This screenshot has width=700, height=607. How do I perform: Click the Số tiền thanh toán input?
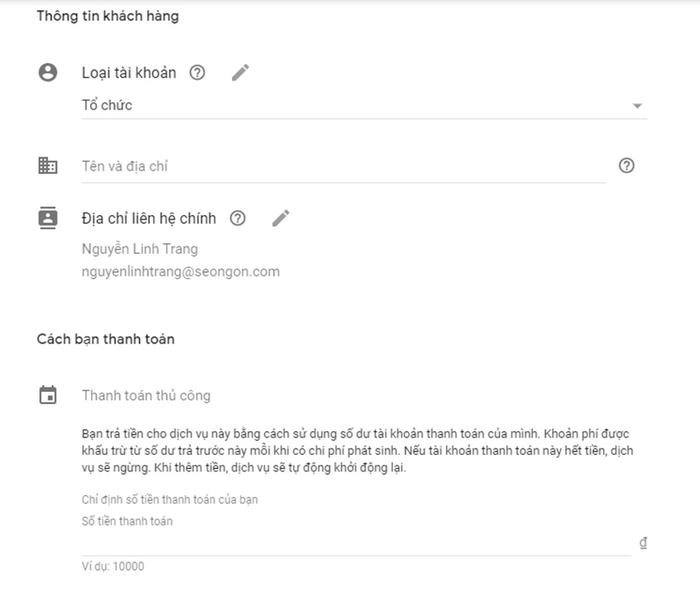click(x=356, y=544)
